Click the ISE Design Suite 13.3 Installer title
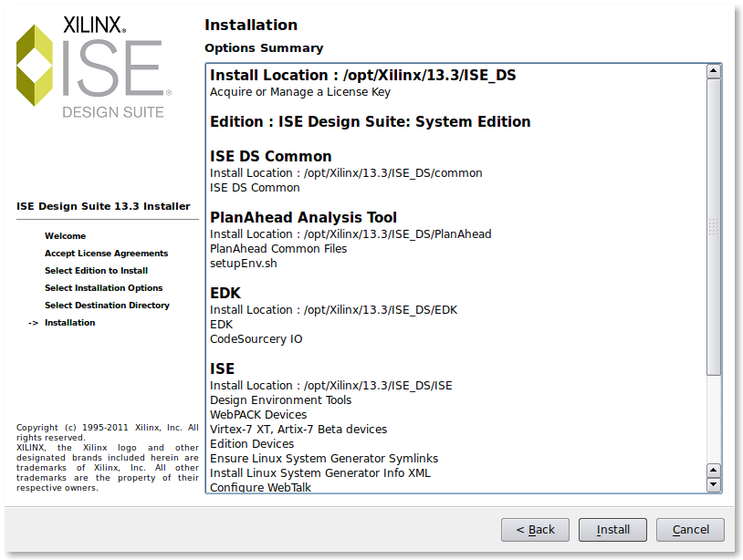 coord(103,206)
